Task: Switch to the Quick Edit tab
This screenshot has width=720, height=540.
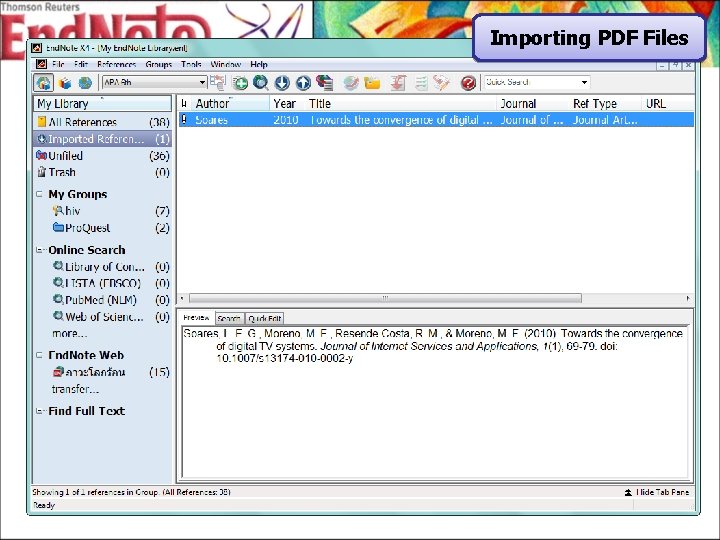Action: 264,318
